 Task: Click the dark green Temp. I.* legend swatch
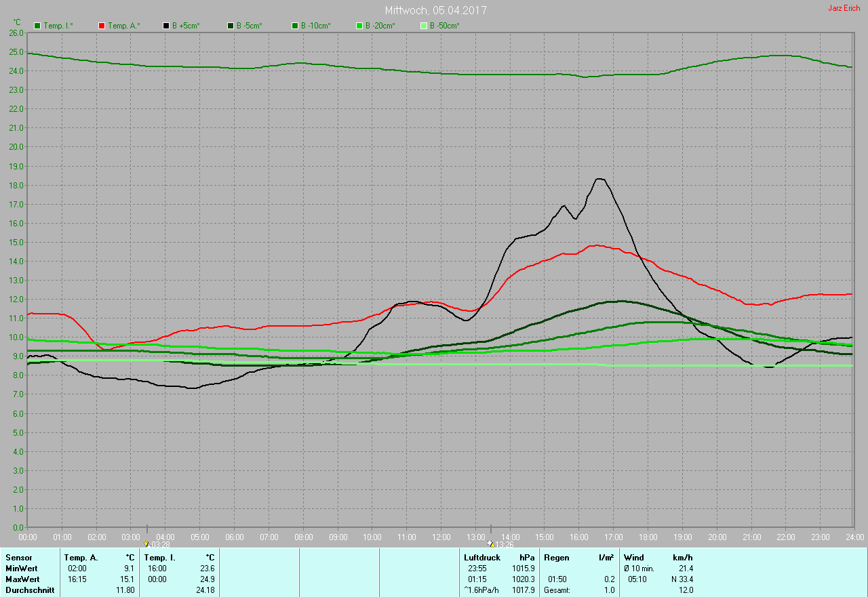pyautogui.click(x=37, y=26)
